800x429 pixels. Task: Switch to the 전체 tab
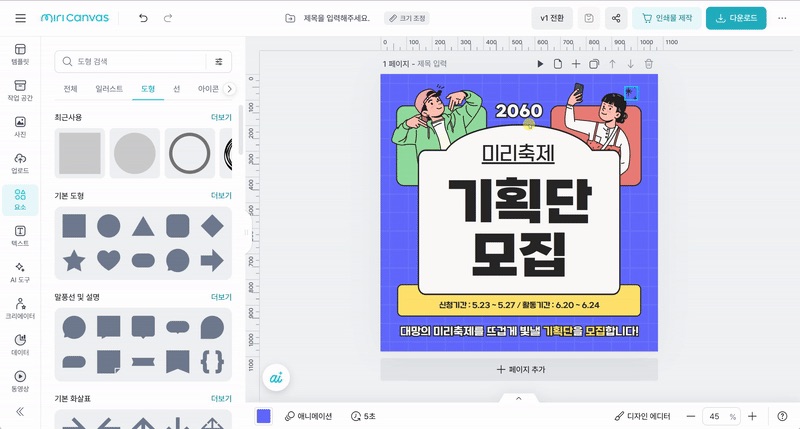[x=71, y=89]
